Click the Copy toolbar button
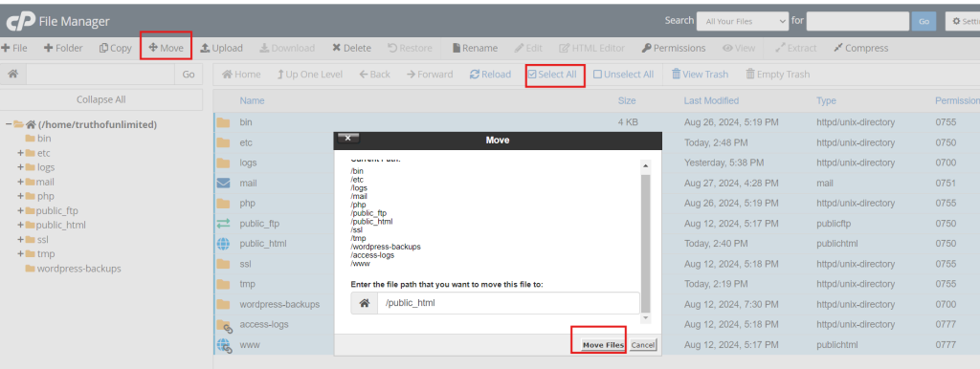The width and height of the screenshot is (980, 369). click(116, 48)
